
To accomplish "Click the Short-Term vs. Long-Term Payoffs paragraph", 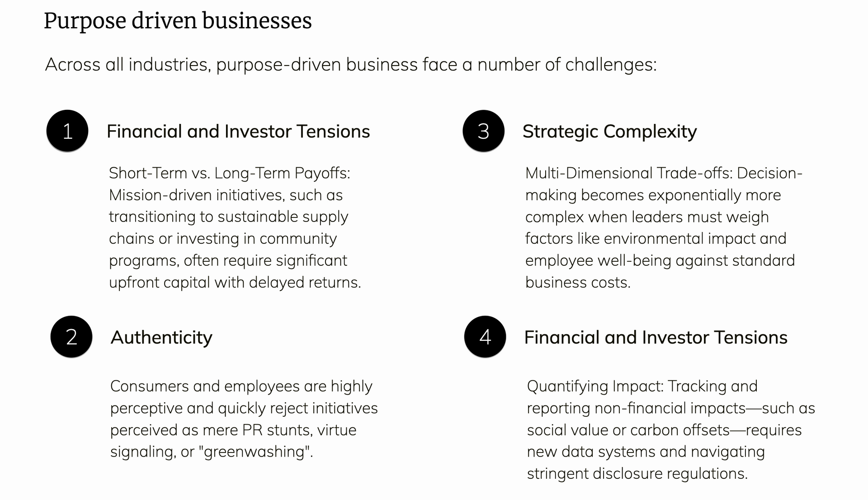I will [235, 228].
